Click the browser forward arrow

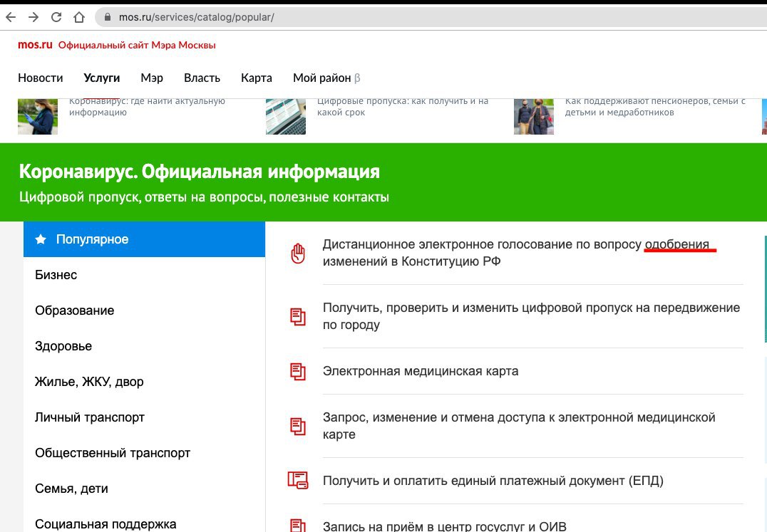coord(34,17)
